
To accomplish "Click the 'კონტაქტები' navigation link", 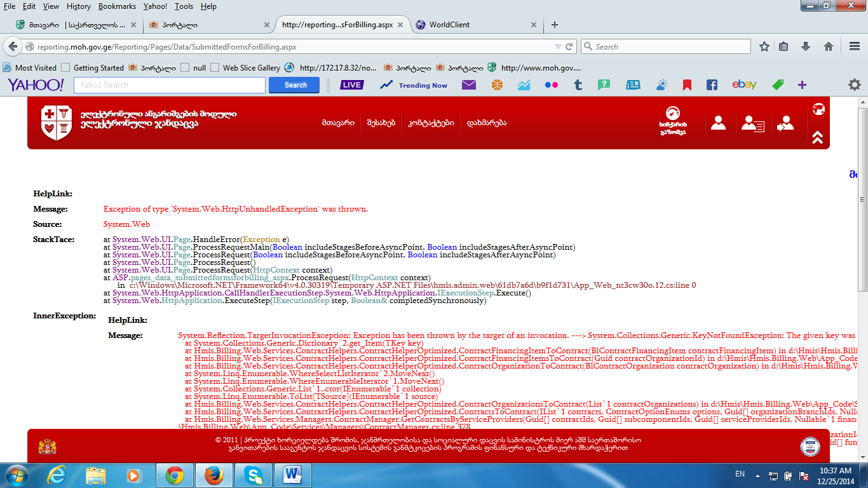I will 431,123.
